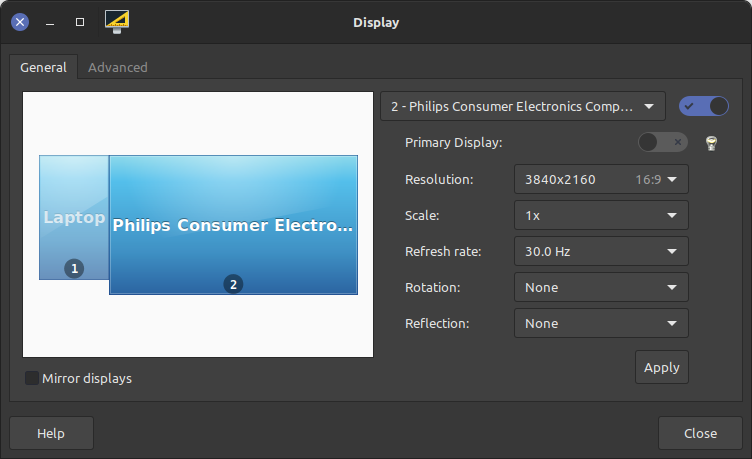Minimize the Display window
This screenshot has height=459, width=752.
pos(50,23)
